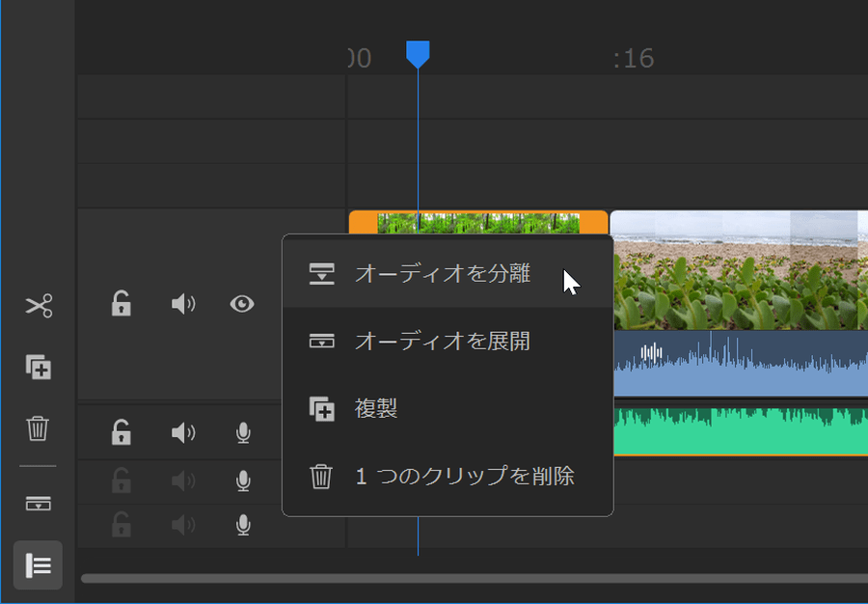Click the microphone icon on the second audio track
The width and height of the screenshot is (868, 604).
click(x=244, y=480)
